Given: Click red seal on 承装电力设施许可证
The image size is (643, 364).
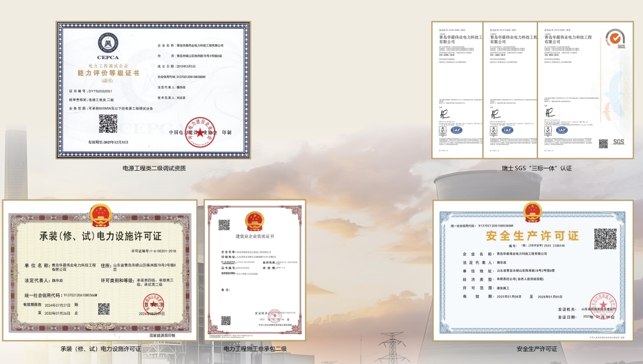Looking at the screenshot, I should pos(154,304).
